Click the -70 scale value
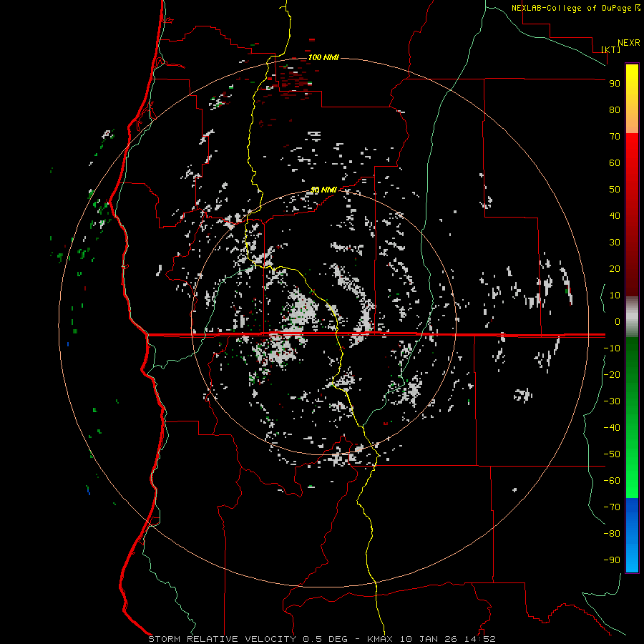 (x=612, y=507)
